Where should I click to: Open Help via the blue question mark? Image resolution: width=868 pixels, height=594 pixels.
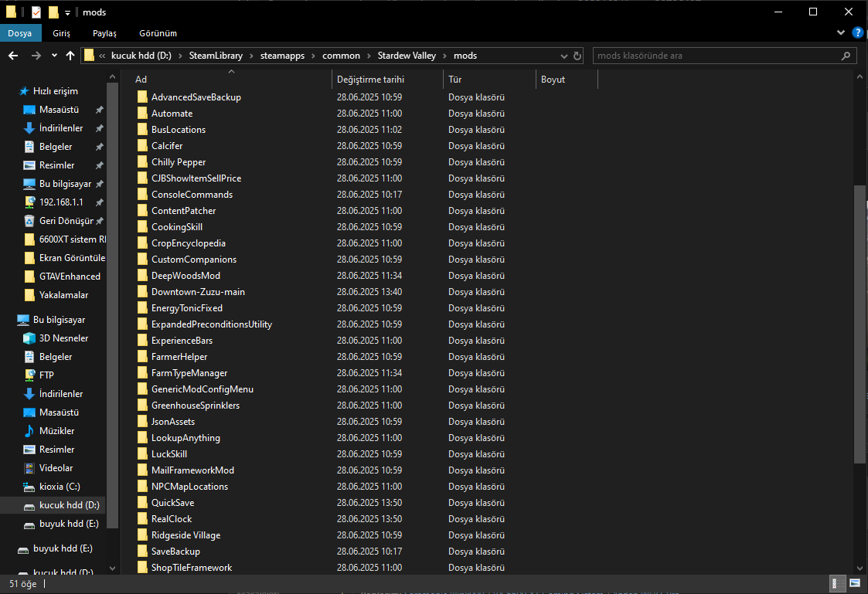click(x=857, y=32)
